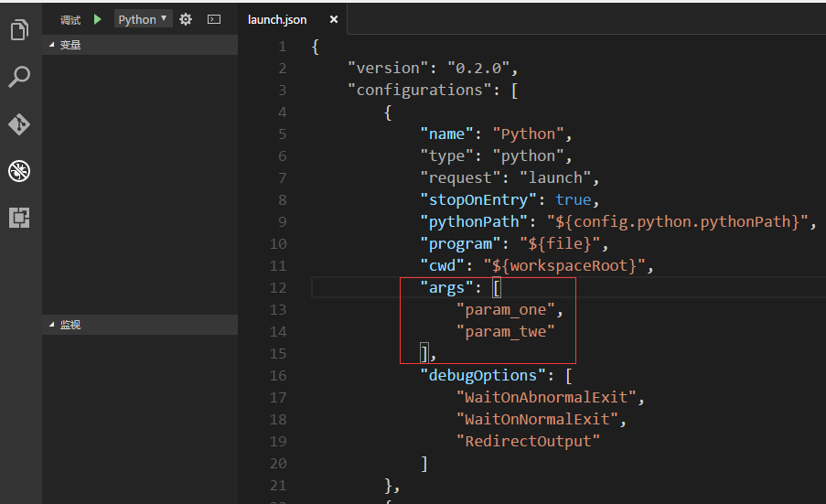Click the stopOnEntry true value
Image resolution: width=826 pixels, height=504 pixels.
click(573, 199)
